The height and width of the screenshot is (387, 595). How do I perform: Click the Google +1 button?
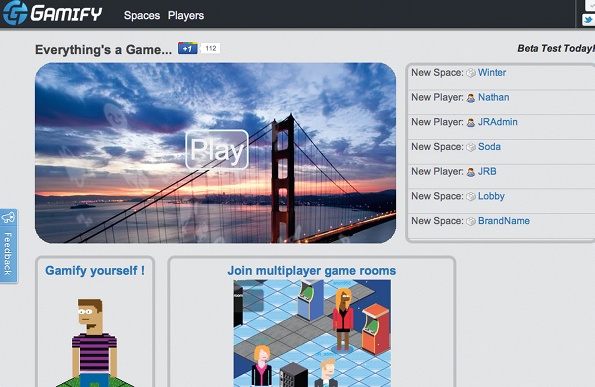188,48
